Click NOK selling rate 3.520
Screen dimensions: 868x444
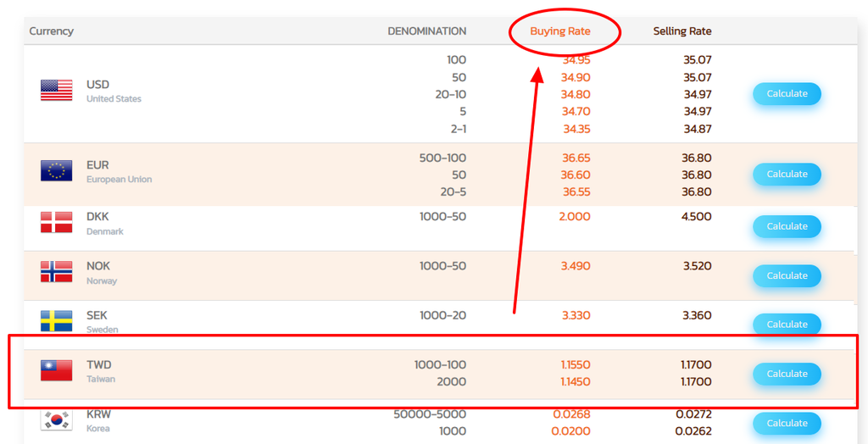[697, 266]
